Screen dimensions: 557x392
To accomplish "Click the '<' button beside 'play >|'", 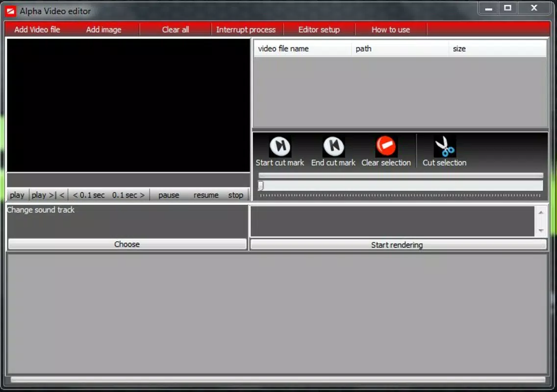I will (x=62, y=195).
